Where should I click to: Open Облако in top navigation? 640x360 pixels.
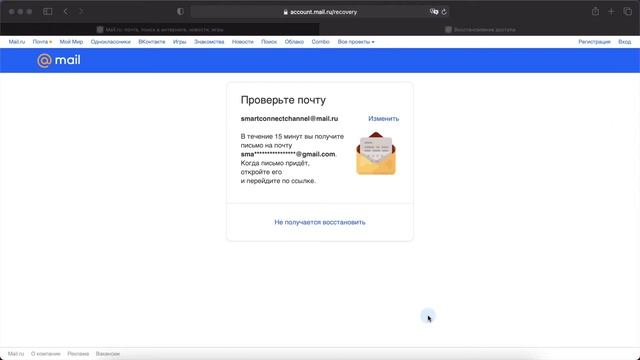(x=294, y=42)
